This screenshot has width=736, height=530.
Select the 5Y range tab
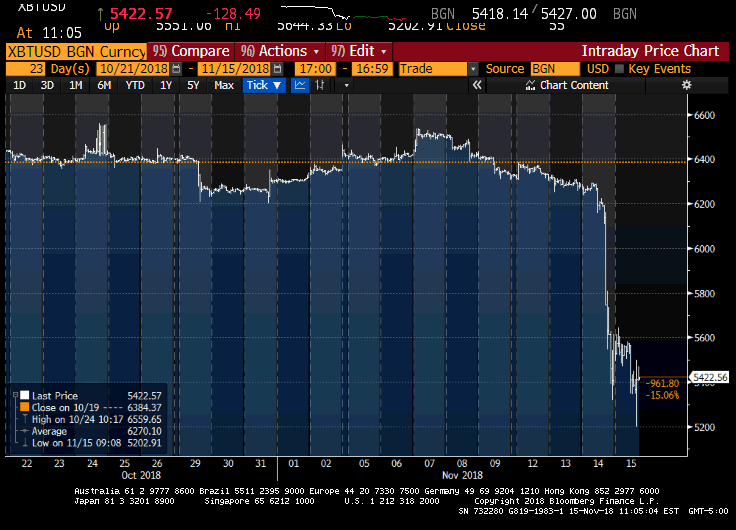[x=193, y=85]
